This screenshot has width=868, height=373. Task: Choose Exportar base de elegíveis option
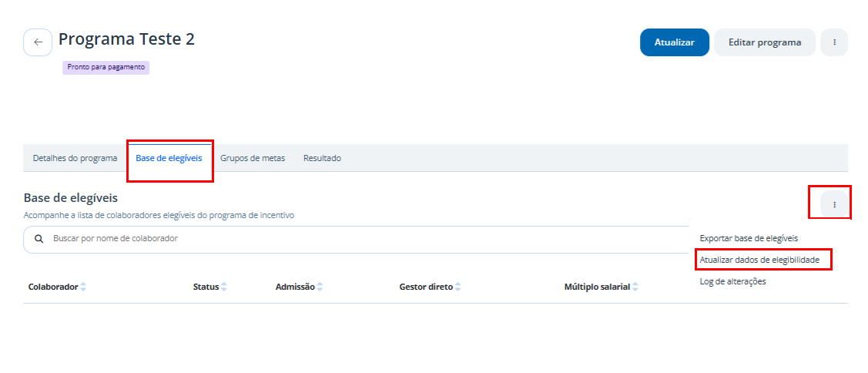(749, 238)
